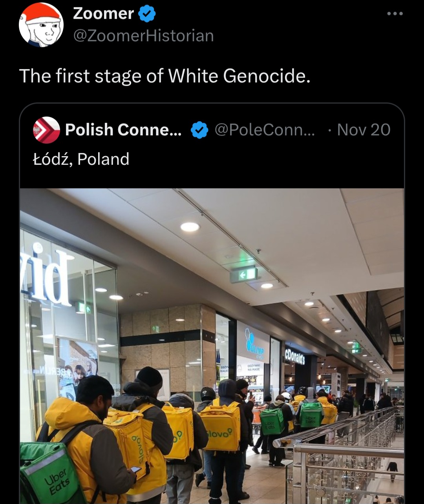Image resolution: width=424 pixels, height=504 pixels.
Task: Open Zoomer's profile avatar with Santa hat
Action: click(41, 24)
